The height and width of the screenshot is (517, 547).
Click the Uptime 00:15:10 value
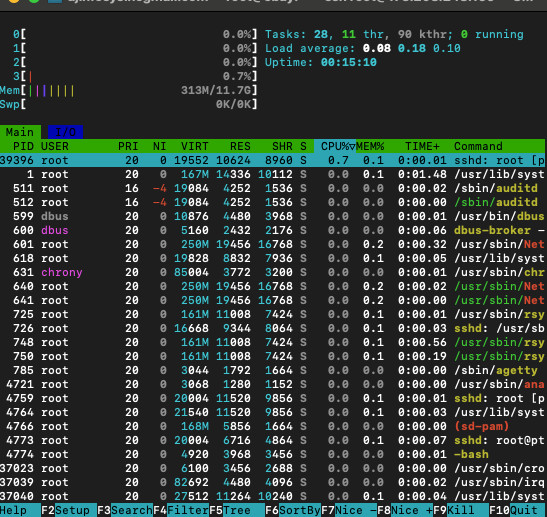(349, 62)
